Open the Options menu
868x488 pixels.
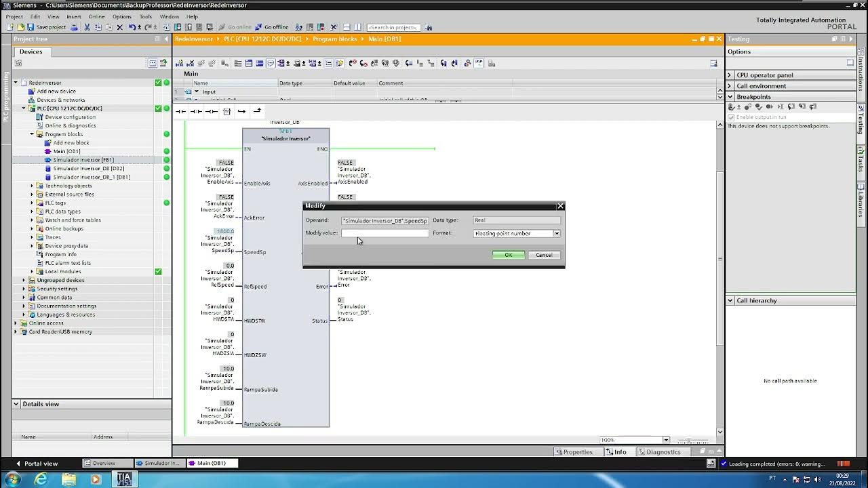tap(122, 16)
